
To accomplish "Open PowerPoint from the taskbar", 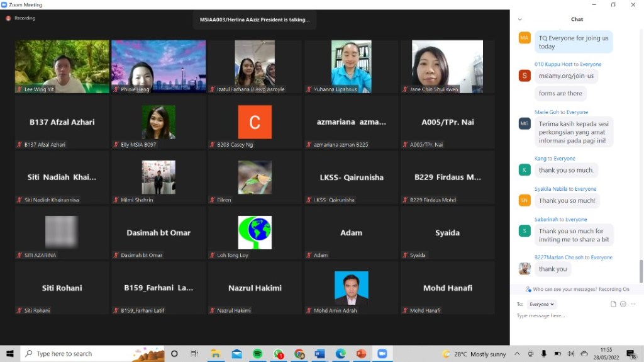I will (x=361, y=354).
